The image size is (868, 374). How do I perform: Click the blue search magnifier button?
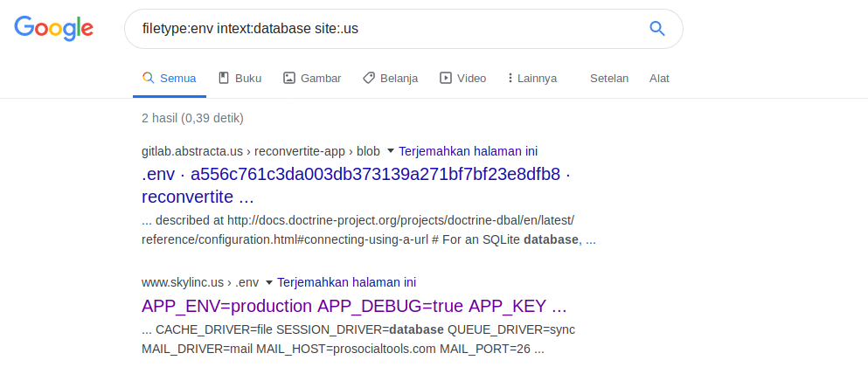coord(657,28)
